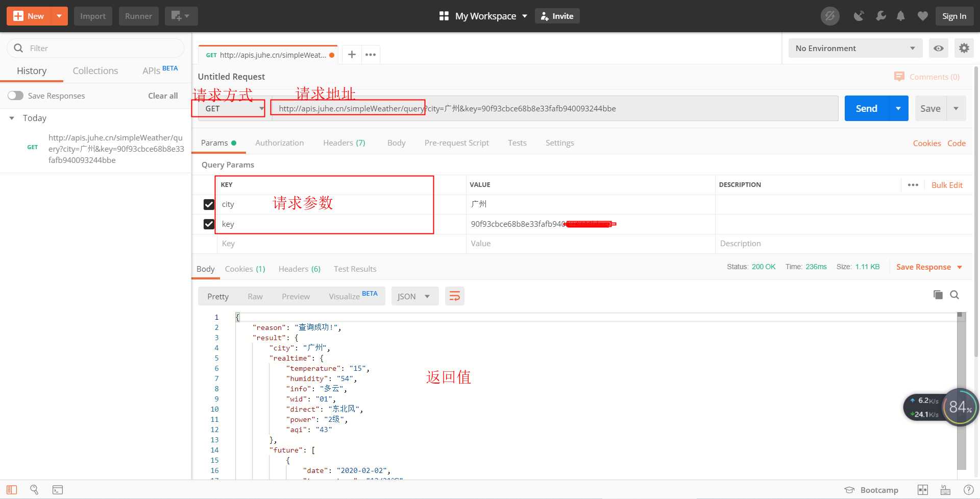Open response Headers (6) tab

pyautogui.click(x=299, y=269)
